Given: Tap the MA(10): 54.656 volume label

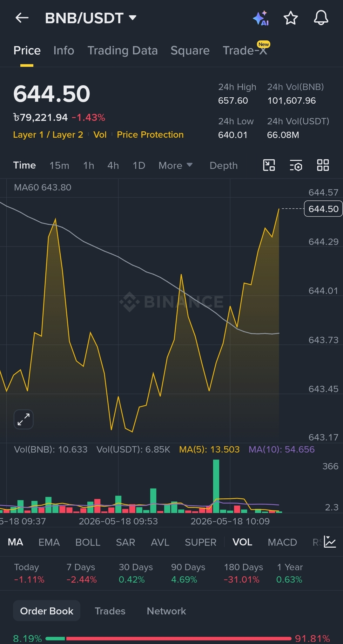Looking at the screenshot, I should click(x=282, y=449).
